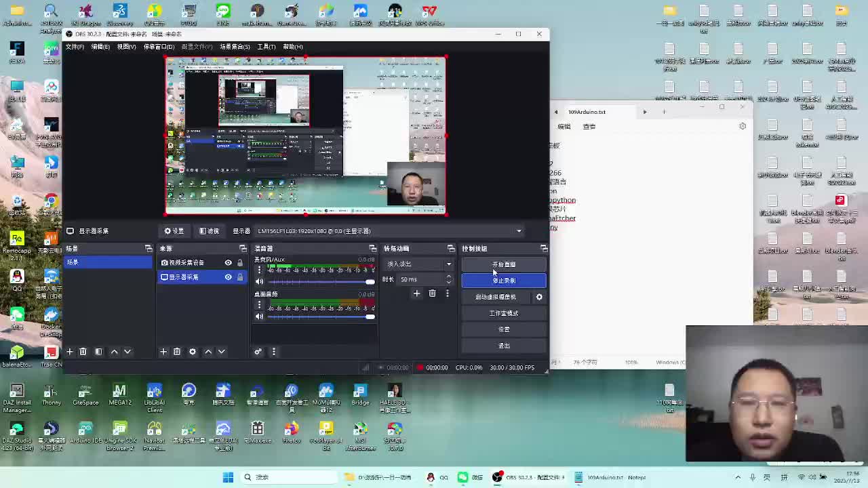Open the Windows Start button

pos(228,477)
